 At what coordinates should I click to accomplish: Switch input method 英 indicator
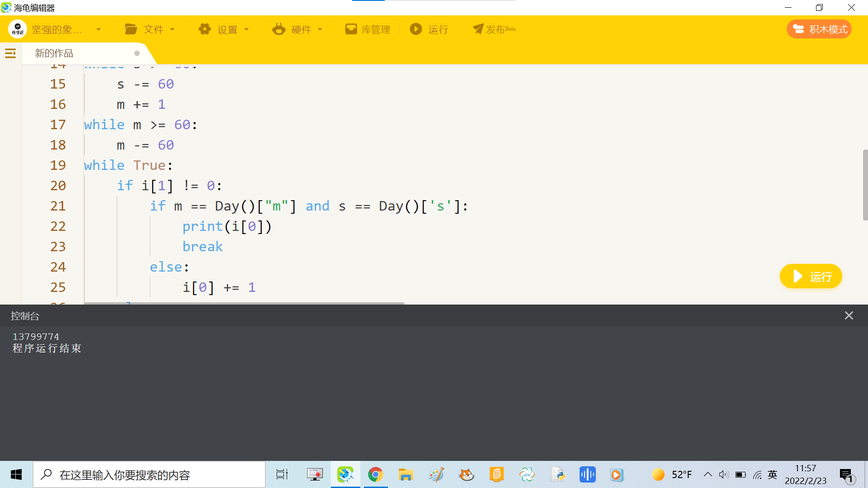tap(773, 474)
